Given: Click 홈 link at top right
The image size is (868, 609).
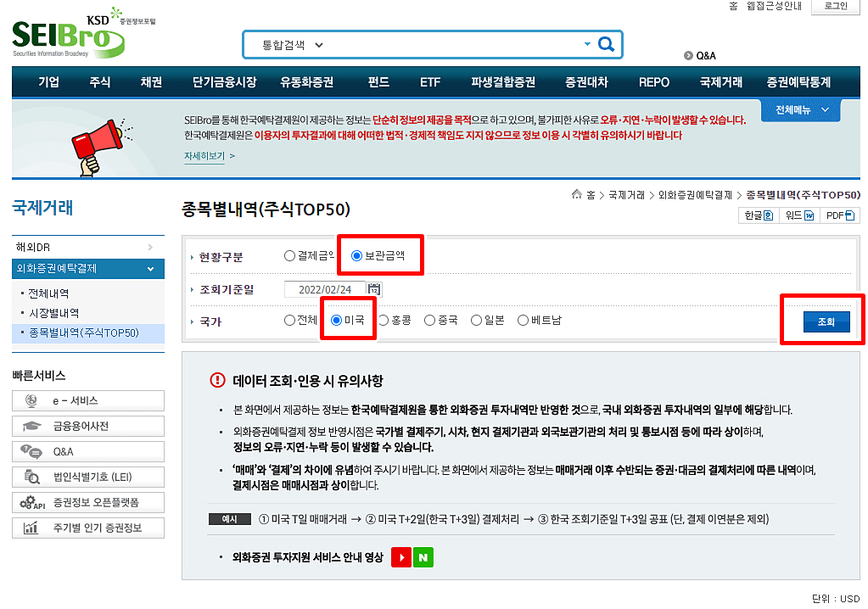Looking at the screenshot, I should point(733,6).
